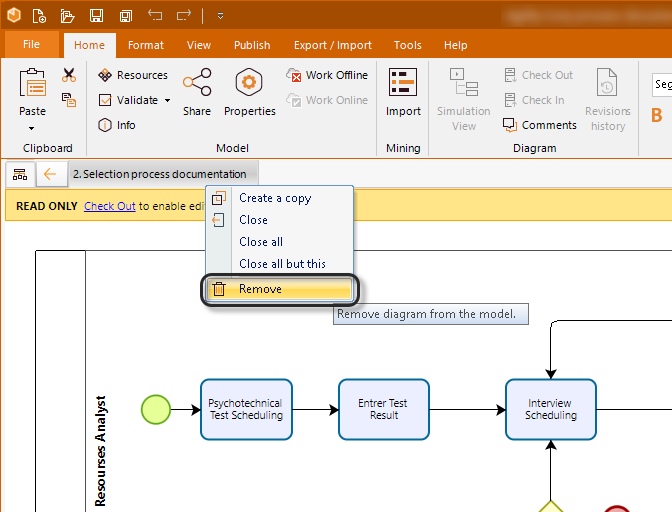
Task: Select Close all but this
Action: click(280, 263)
